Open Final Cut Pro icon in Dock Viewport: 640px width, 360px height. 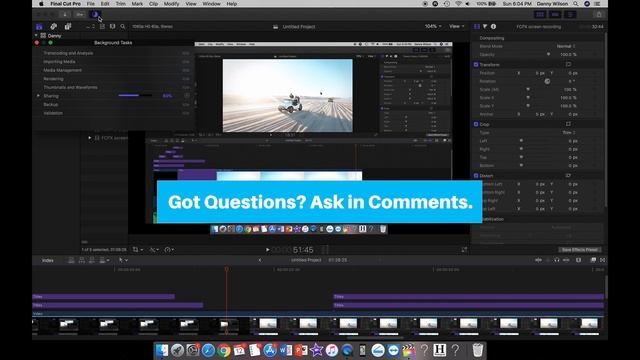pyautogui.click(x=408, y=350)
